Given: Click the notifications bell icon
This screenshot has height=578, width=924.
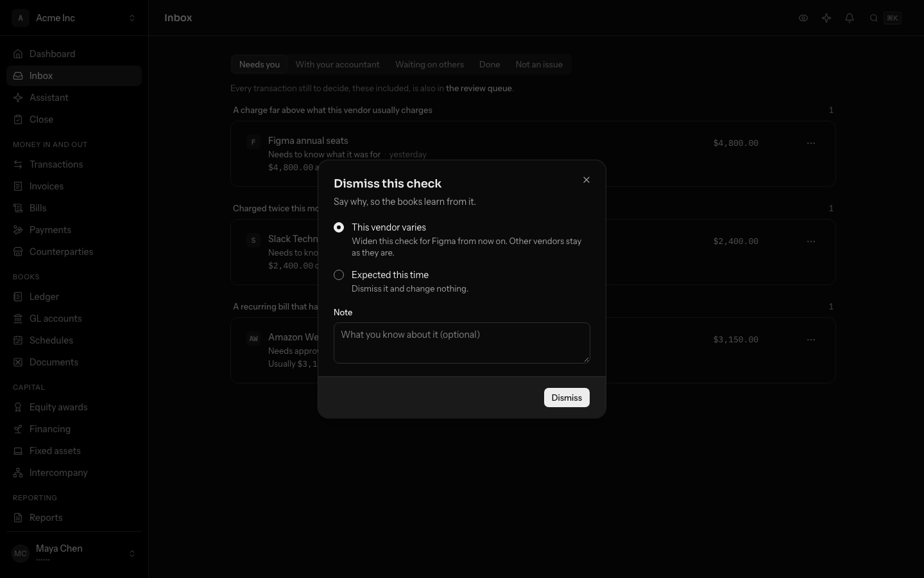Looking at the screenshot, I should [850, 18].
